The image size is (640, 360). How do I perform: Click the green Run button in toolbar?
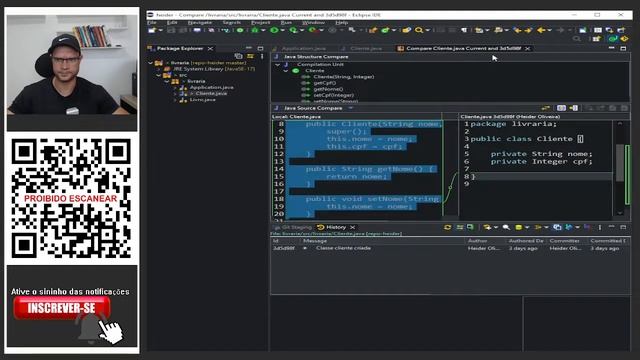coord(274,30)
